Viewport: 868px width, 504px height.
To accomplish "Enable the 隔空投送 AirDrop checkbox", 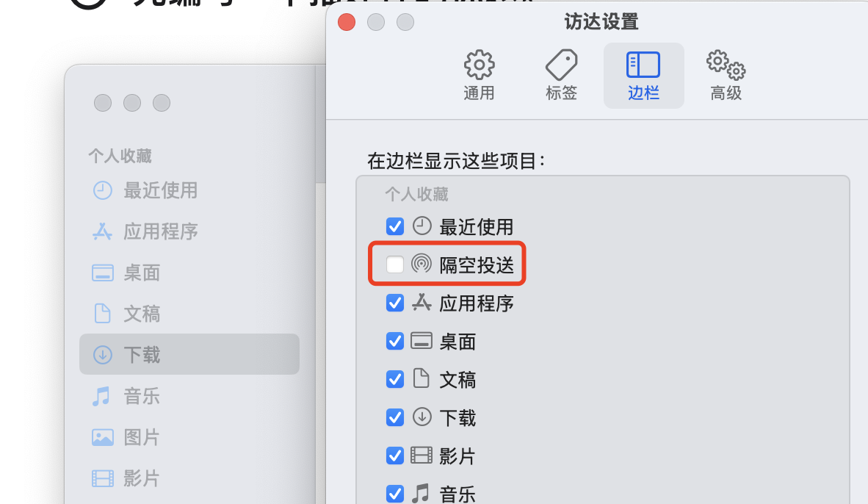I will point(394,264).
